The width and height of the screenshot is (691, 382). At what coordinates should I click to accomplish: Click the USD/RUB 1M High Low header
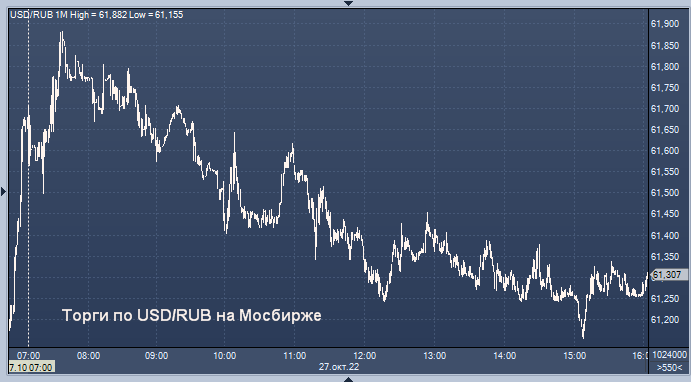[97, 15]
